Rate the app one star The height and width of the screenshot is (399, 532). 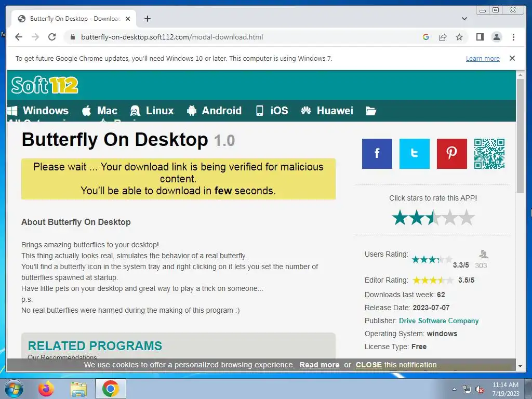coord(400,218)
